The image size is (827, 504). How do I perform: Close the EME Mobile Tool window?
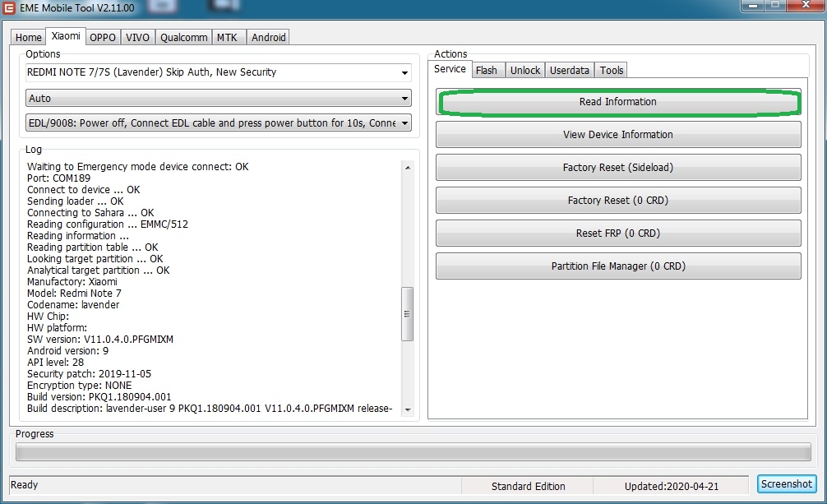806,5
